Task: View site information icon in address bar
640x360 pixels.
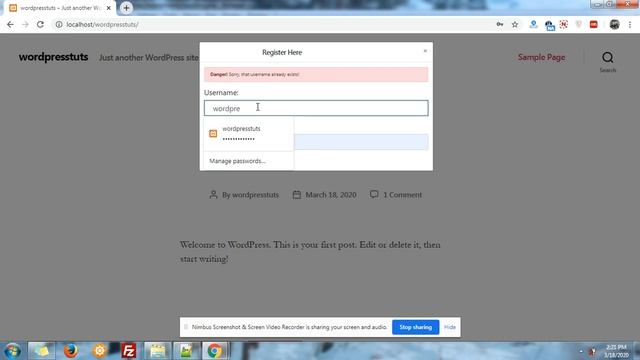Action: (x=59, y=24)
